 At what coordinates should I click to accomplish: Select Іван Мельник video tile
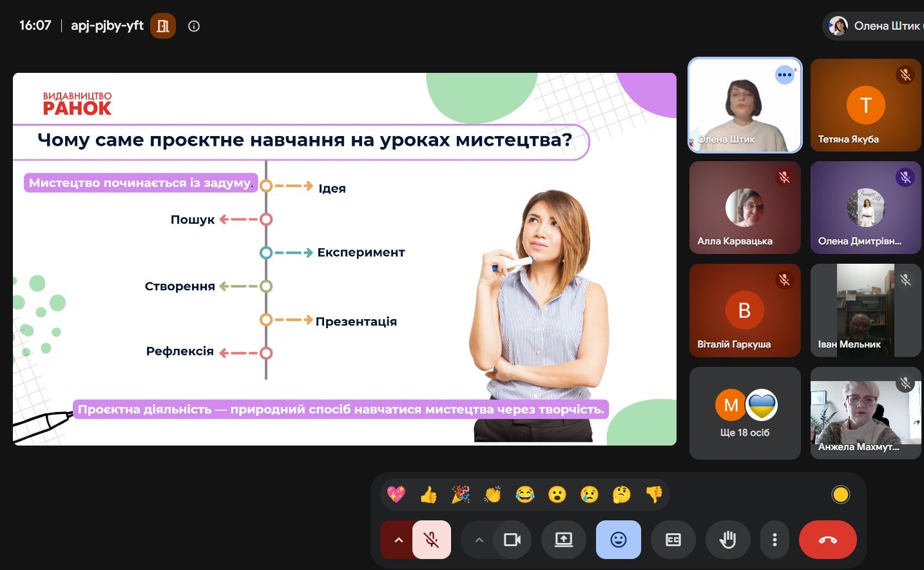point(865,310)
